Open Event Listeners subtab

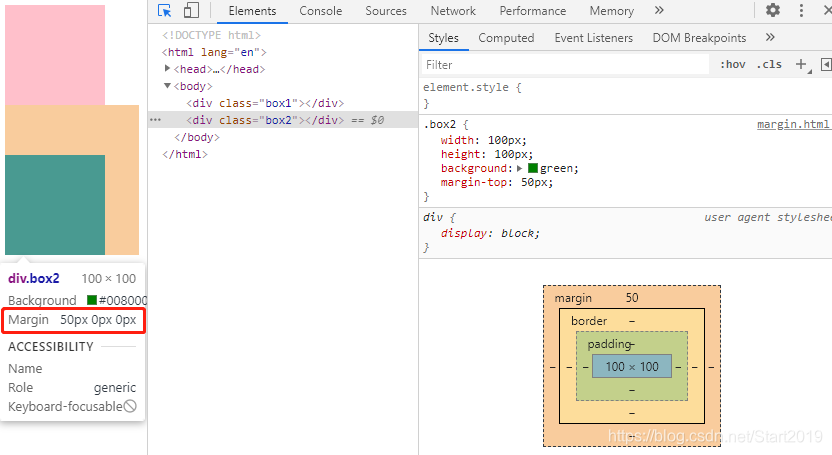click(x=593, y=38)
